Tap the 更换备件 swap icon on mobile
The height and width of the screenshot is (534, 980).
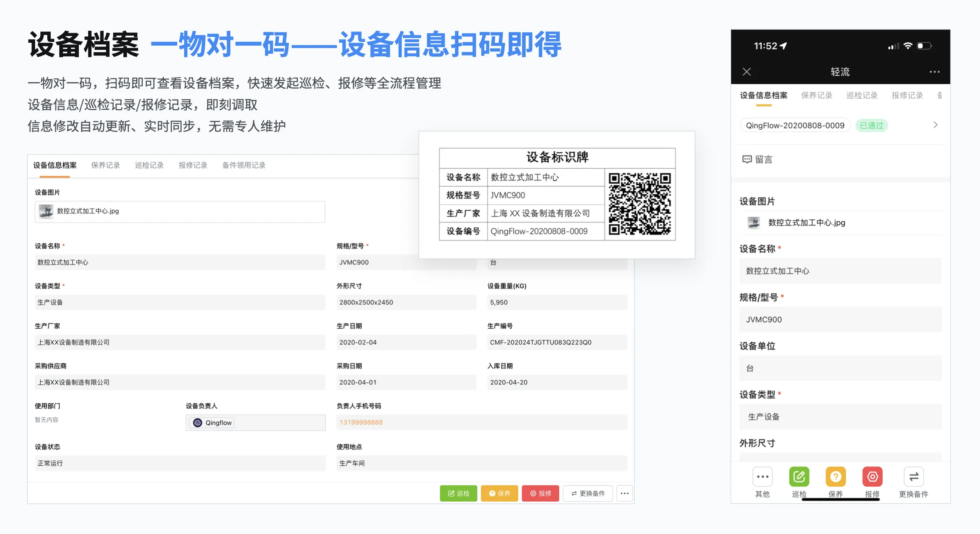click(x=913, y=477)
